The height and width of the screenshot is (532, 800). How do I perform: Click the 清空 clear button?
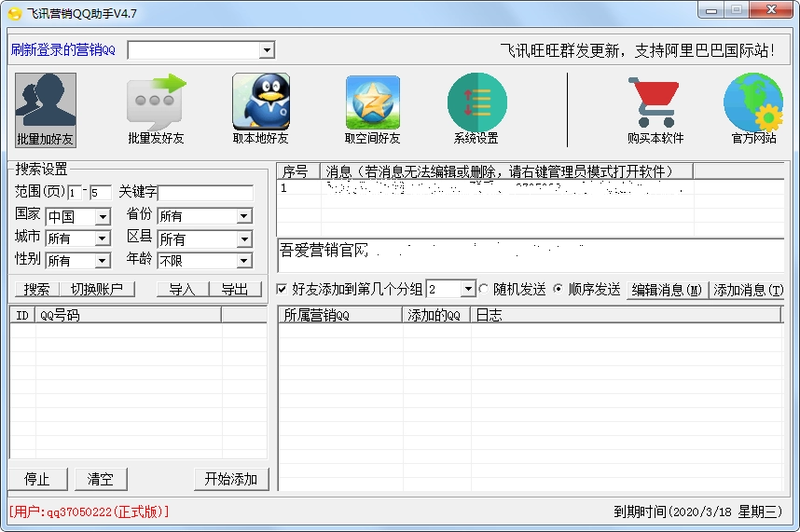[101, 479]
